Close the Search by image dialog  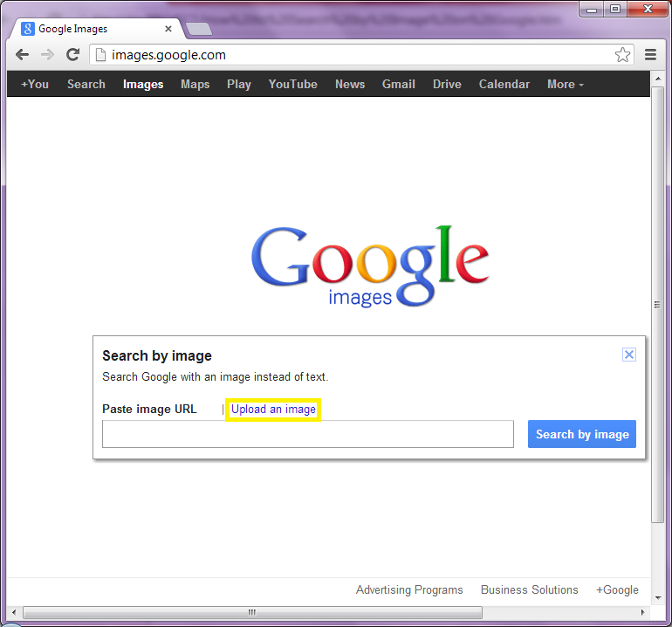(628, 355)
